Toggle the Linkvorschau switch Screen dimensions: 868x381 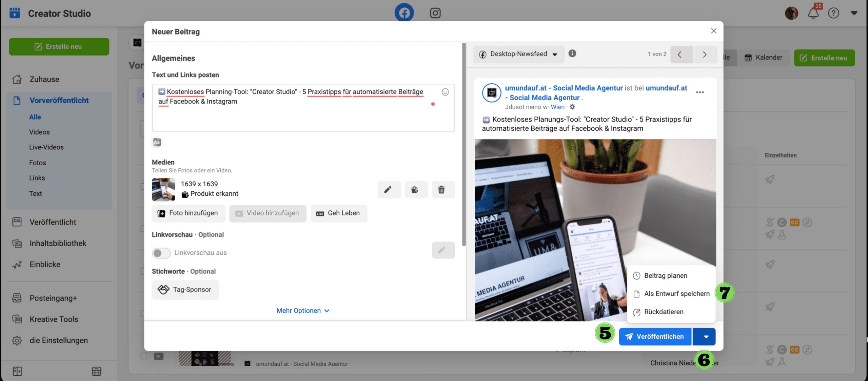161,253
